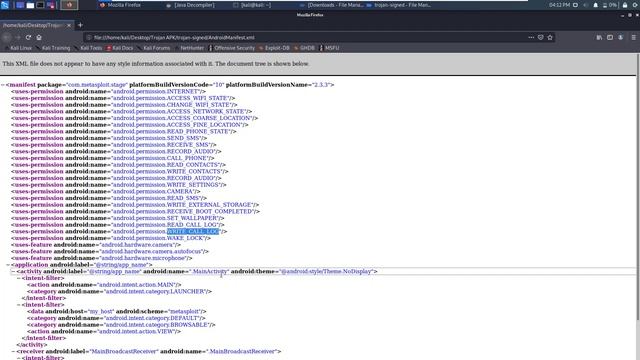
Task: Click the 04:12 PM clock
Action: coord(559,5)
